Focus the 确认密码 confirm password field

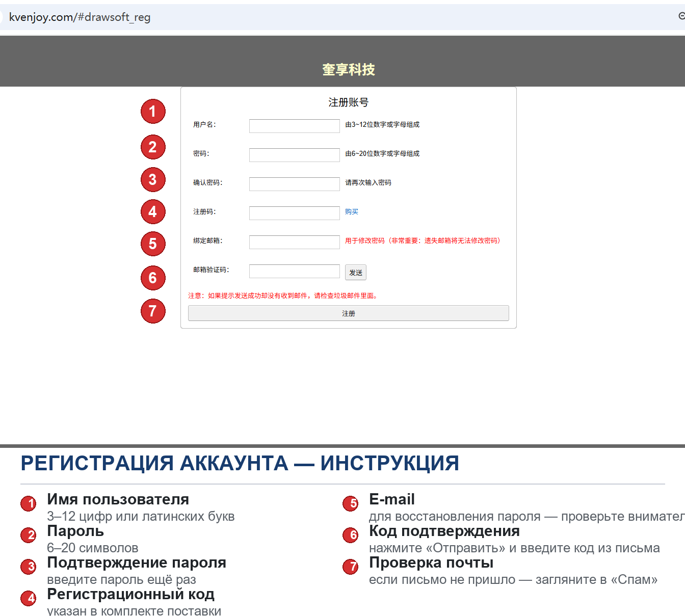(x=295, y=184)
